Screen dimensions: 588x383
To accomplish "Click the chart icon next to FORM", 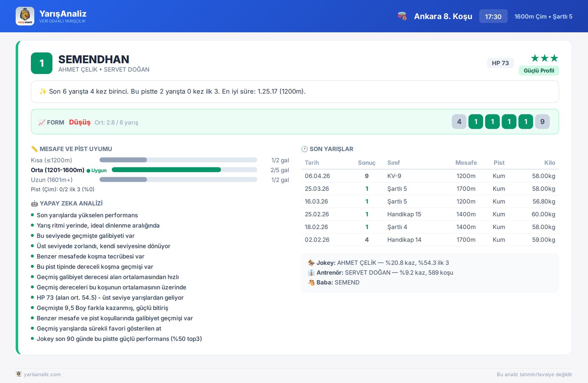I will coord(42,123).
